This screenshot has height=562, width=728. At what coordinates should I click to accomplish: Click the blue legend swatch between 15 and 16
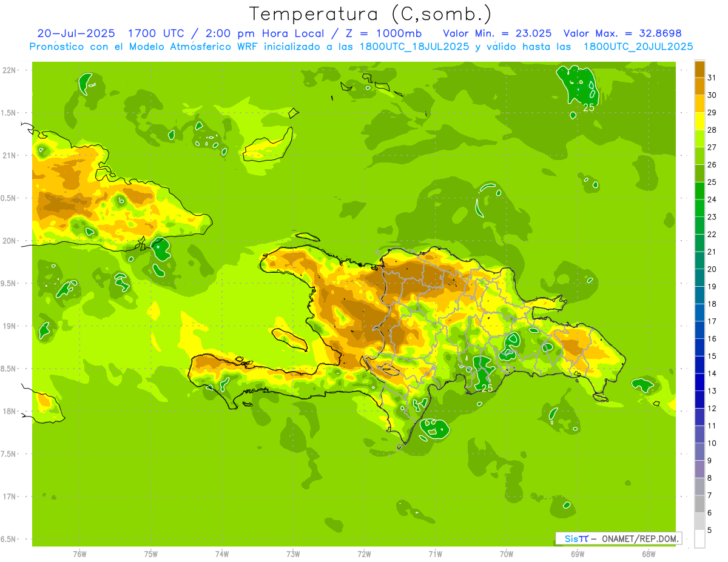[699, 347]
